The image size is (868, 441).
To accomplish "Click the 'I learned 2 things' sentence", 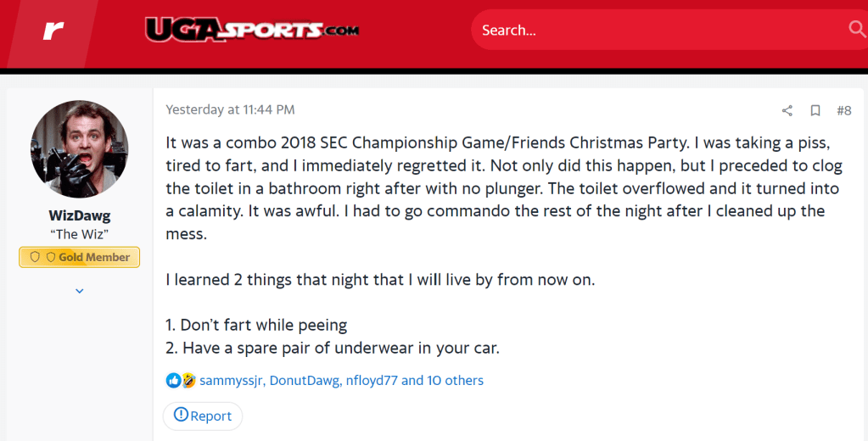I will (x=380, y=279).
